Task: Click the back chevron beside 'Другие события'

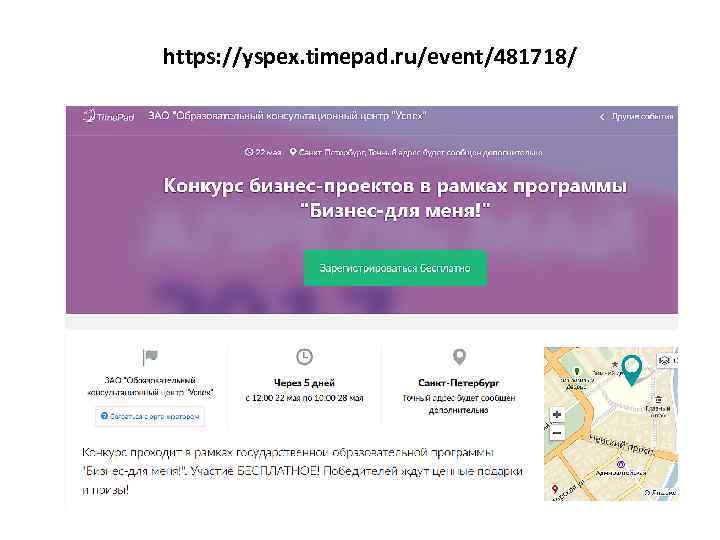Action: click(x=602, y=117)
